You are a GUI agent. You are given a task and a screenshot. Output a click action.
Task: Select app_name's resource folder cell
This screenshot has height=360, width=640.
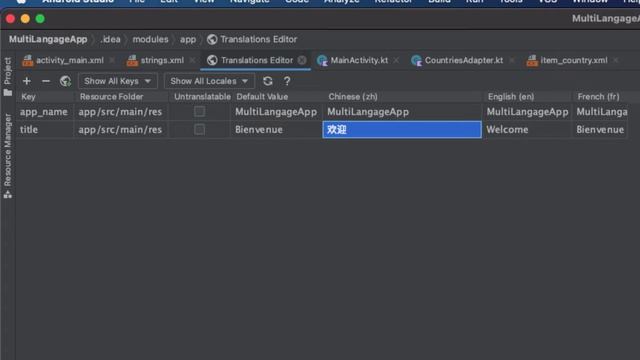[x=122, y=112]
